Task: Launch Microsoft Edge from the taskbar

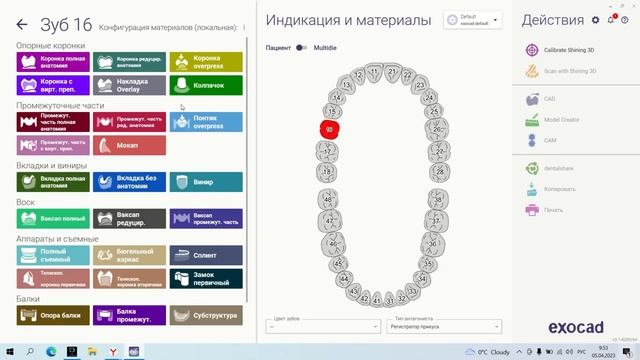Action: point(51,352)
